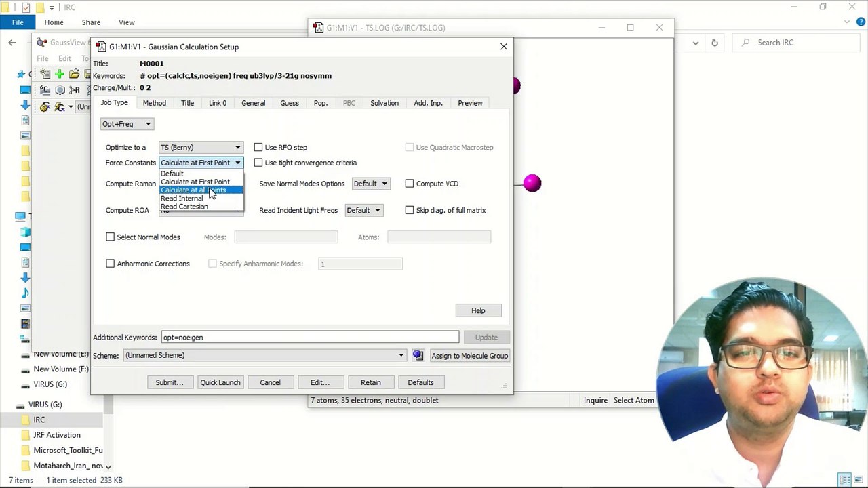Click the details view icon in Explorer status bar
Viewport: 868px width, 488px height.
[844, 480]
